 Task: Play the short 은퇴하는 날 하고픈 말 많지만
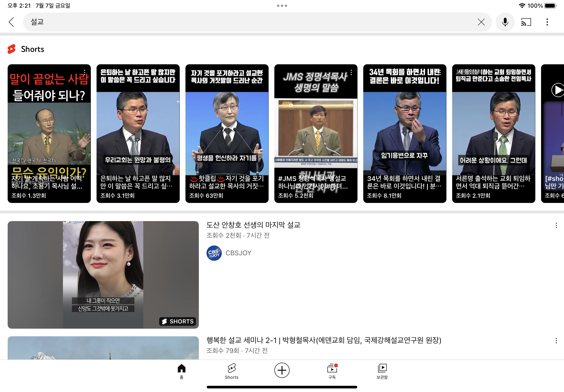[138, 133]
